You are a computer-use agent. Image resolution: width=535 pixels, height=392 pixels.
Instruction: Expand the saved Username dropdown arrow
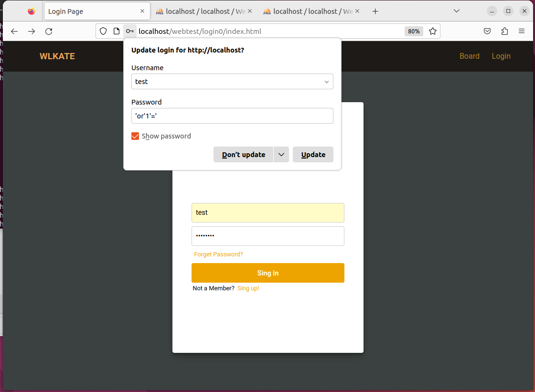(x=327, y=82)
